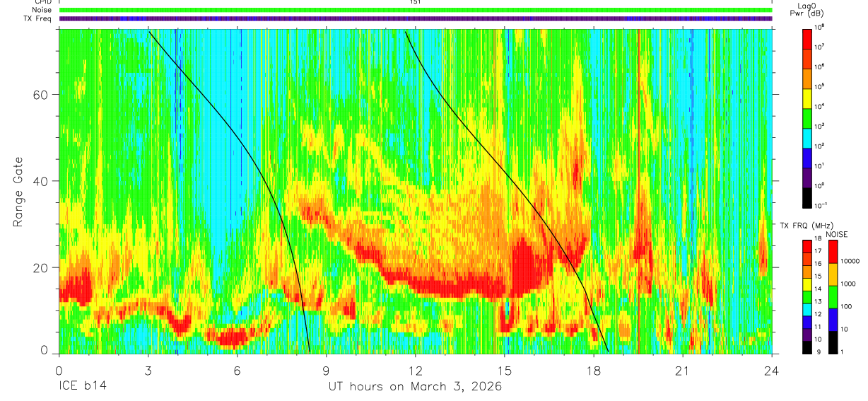
Task: Click the blue segment of TX FRQ colorbar
Action: [807, 321]
